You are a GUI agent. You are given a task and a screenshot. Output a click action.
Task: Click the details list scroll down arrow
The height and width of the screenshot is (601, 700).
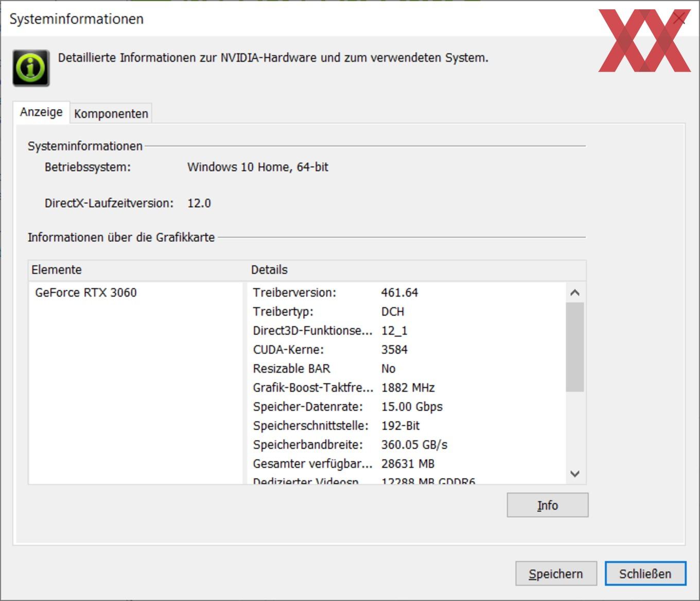click(575, 474)
